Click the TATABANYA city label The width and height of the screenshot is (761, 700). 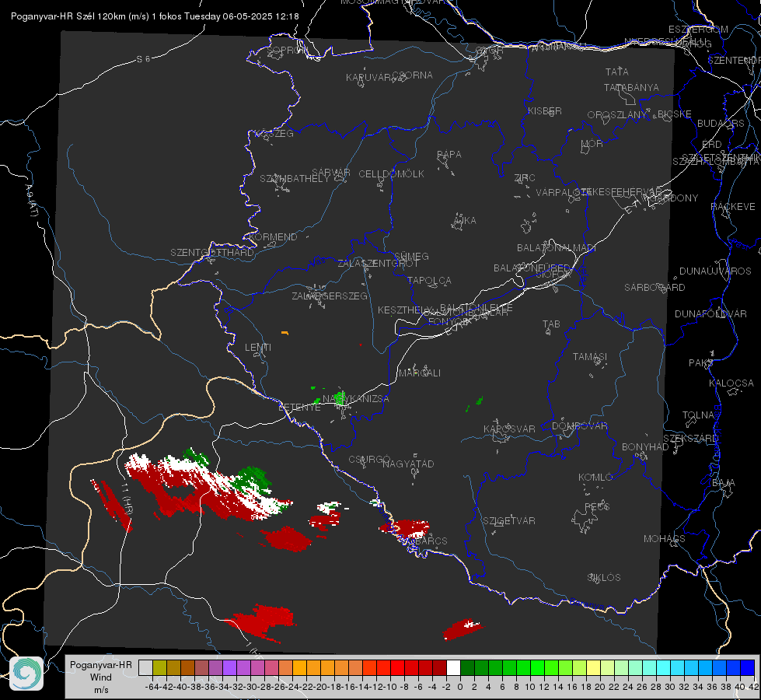(631, 87)
